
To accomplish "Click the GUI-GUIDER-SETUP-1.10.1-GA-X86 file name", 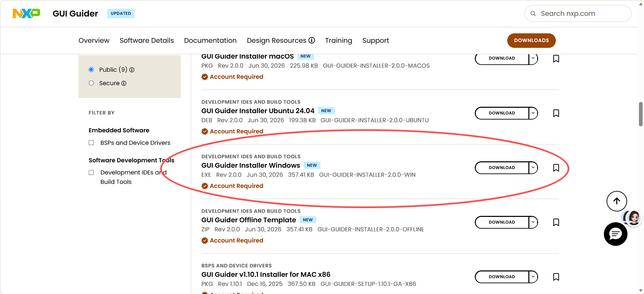I will point(368,284).
